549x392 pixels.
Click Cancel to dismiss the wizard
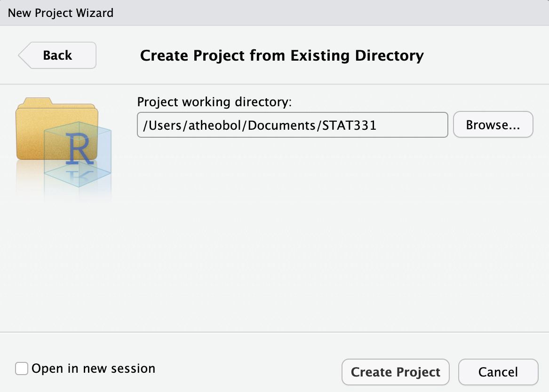tap(498, 372)
